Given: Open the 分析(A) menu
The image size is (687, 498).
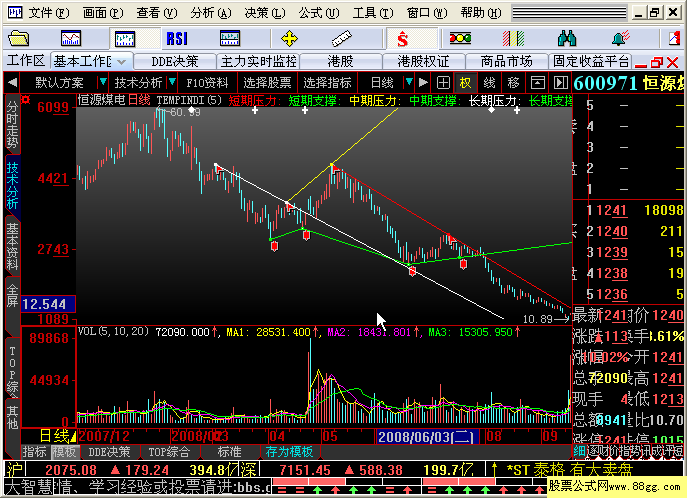Looking at the screenshot, I should [x=211, y=13].
